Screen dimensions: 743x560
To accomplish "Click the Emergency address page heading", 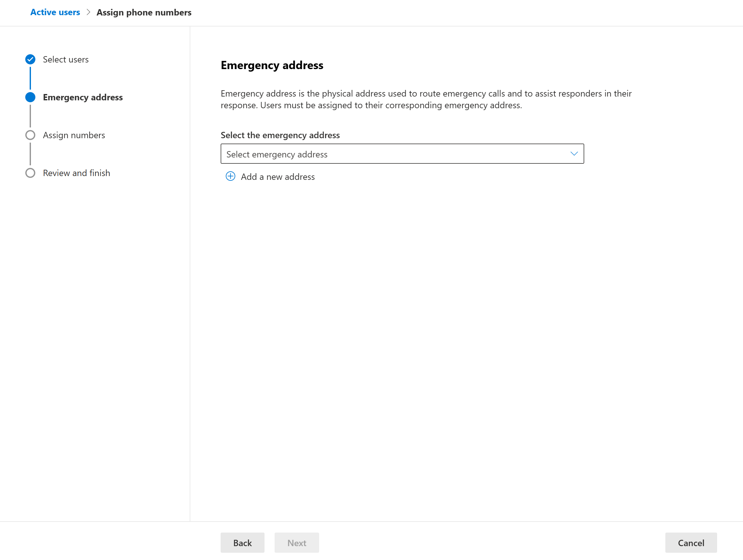I will click(272, 65).
